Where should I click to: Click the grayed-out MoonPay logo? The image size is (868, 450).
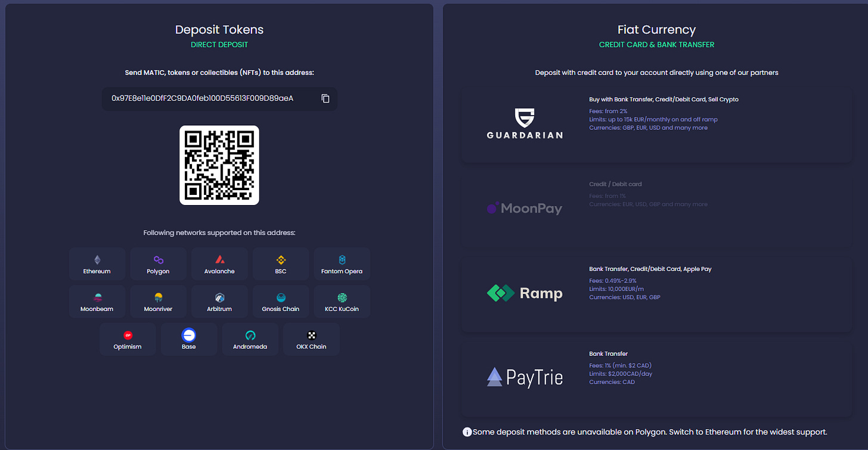[x=525, y=208]
